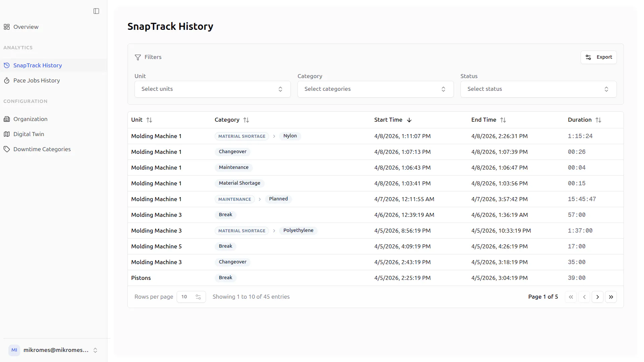The width and height of the screenshot is (644, 362).
Task: Go to previous page
Action: [584, 297]
